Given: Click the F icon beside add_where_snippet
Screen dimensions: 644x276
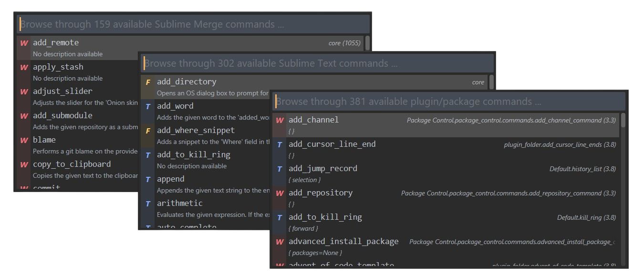Looking at the screenshot, I should [x=148, y=131].
